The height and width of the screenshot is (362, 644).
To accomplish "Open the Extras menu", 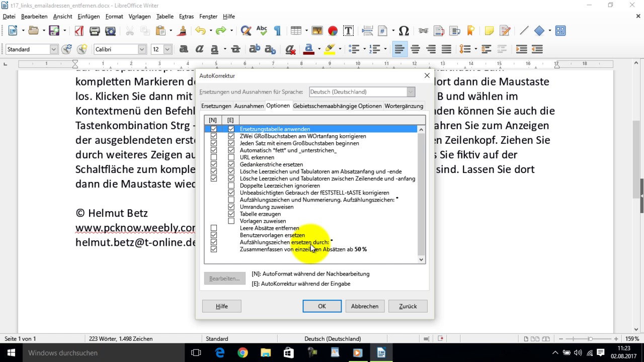I will (186, 17).
